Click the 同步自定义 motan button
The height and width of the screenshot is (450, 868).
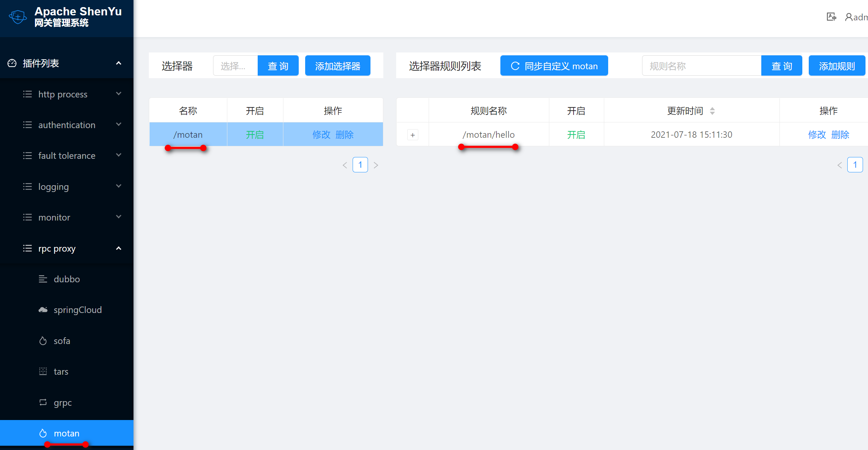(x=554, y=66)
